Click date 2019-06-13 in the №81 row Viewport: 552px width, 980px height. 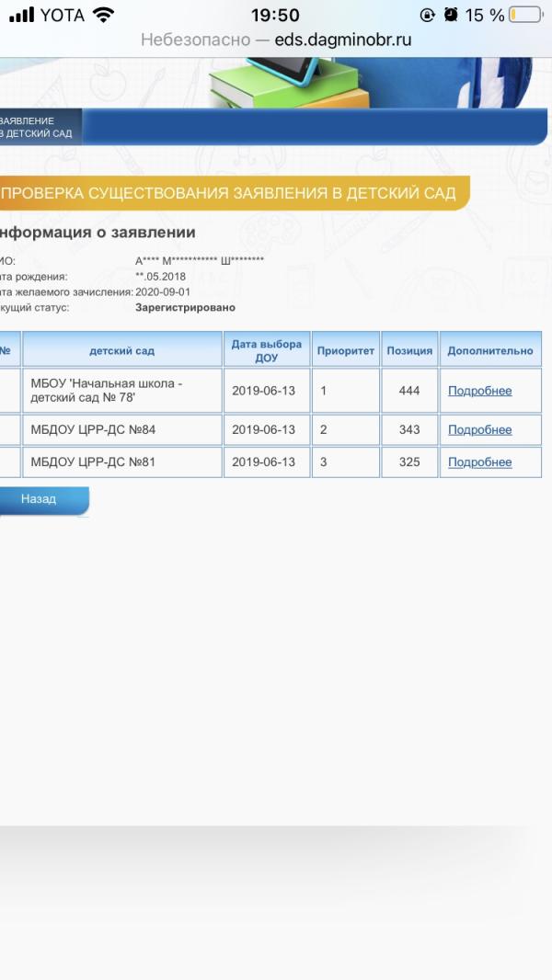point(264,462)
